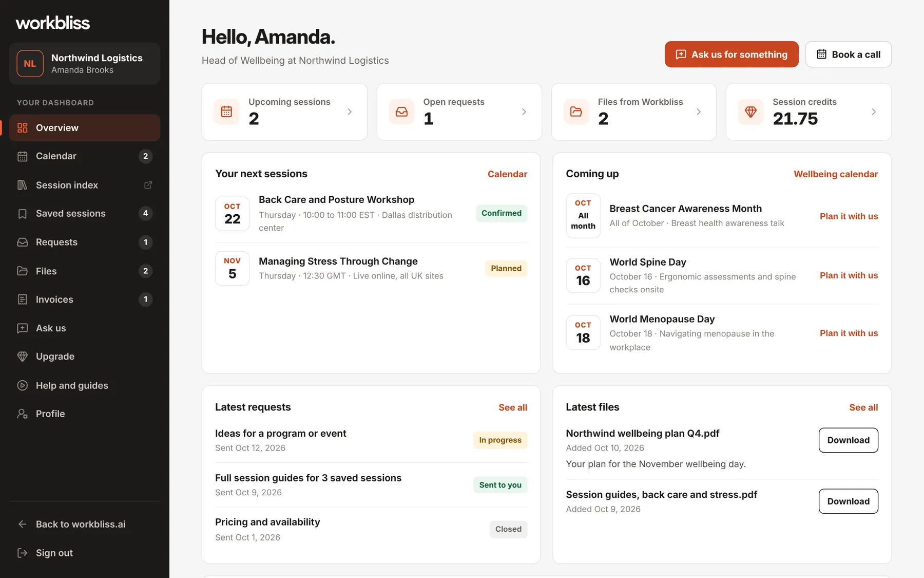Viewport: 924px width, 578px height.
Task: Click the Upcoming sessions calendar card icon
Action: 226,111
